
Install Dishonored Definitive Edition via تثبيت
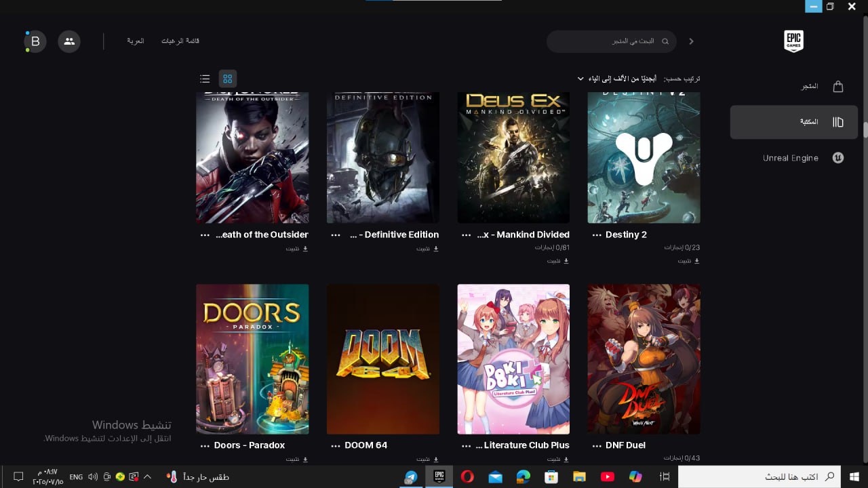428,249
